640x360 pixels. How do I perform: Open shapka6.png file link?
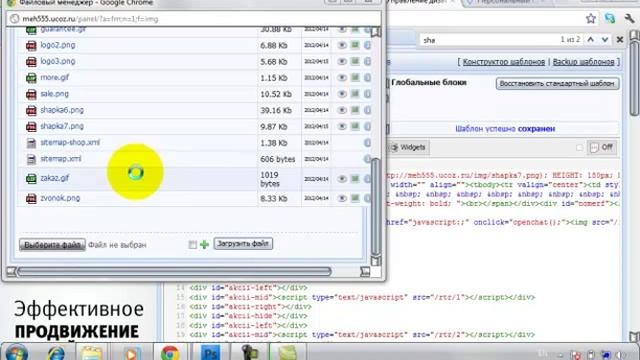click(x=62, y=110)
